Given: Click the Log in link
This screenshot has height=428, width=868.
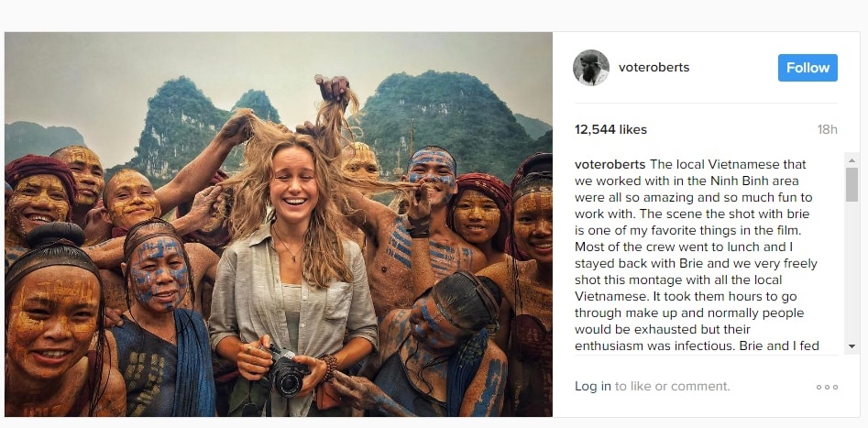Looking at the screenshot, I should [x=593, y=386].
